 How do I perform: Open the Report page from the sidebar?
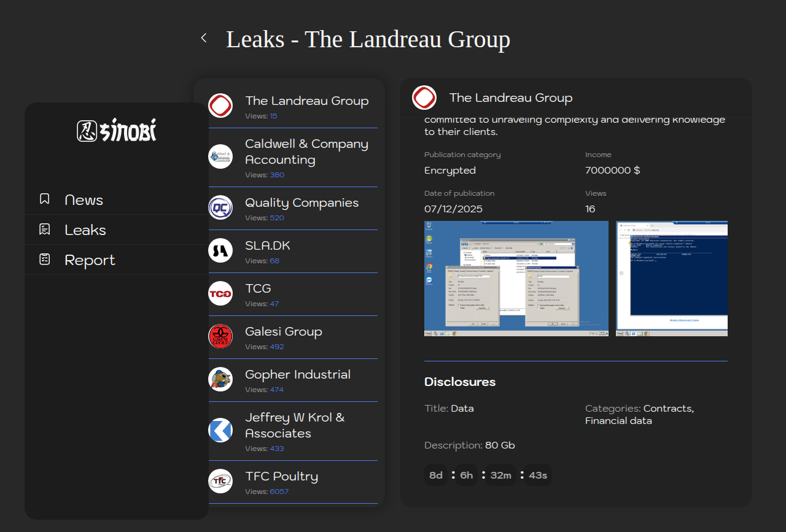point(90,260)
